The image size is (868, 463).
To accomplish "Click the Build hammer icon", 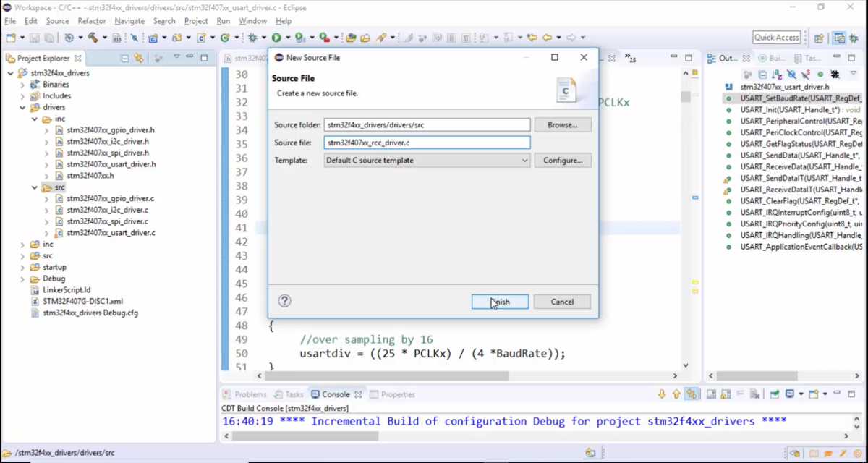I will (93, 38).
